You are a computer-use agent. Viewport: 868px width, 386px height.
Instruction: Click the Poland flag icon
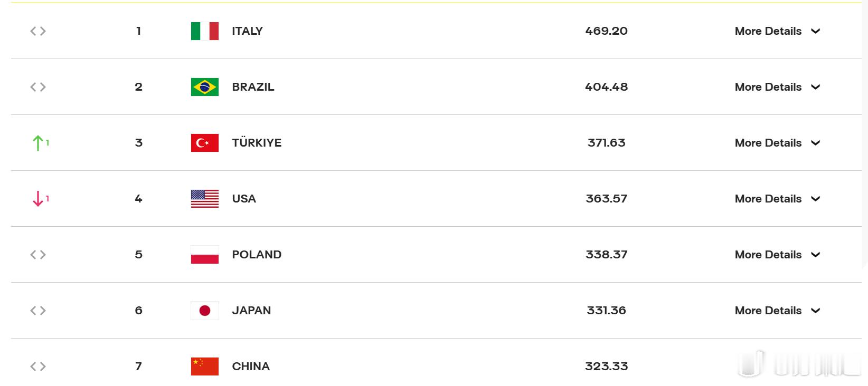coord(205,255)
